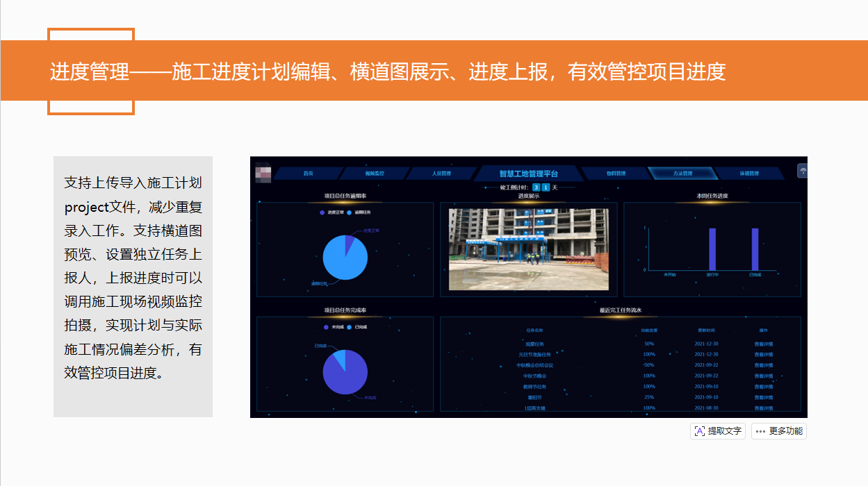
Task: Switch to the 首页 tab
Action: (x=308, y=174)
